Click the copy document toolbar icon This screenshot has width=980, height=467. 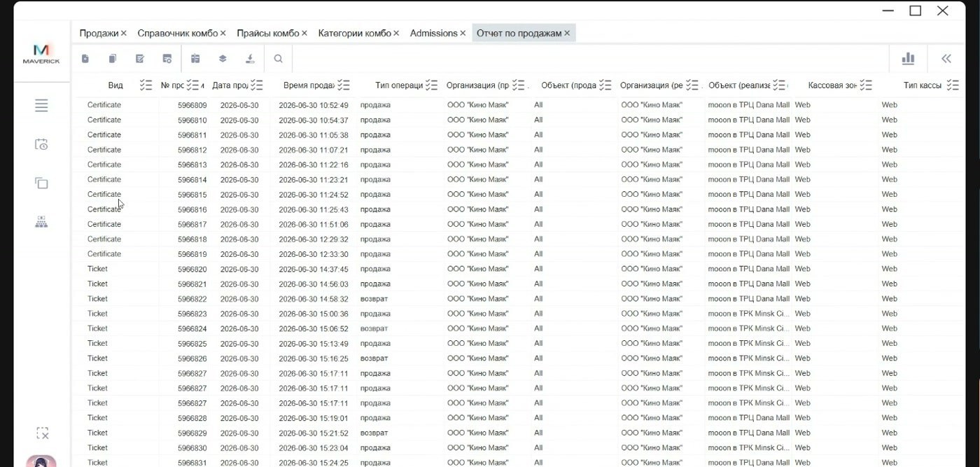point(113,59)
